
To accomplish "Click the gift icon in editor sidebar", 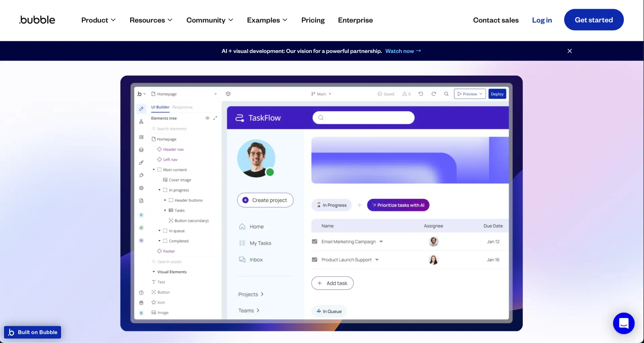I will [141, 302].
